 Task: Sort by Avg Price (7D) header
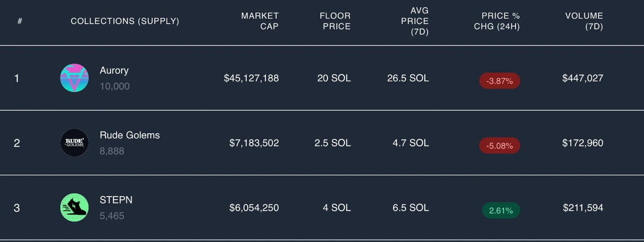(x=415, y=21)
